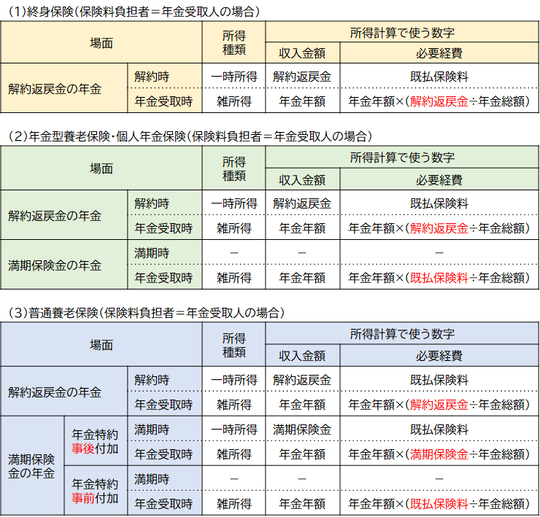Screen dimensions: 540x517
Task: Click '年金特約事前付加' cell
Action: 95,491
